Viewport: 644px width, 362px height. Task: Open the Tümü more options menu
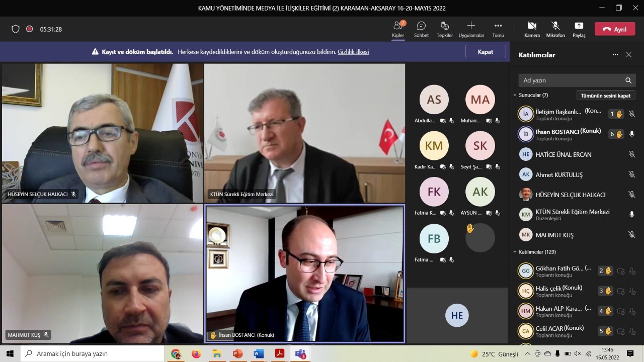pos(498,29)
